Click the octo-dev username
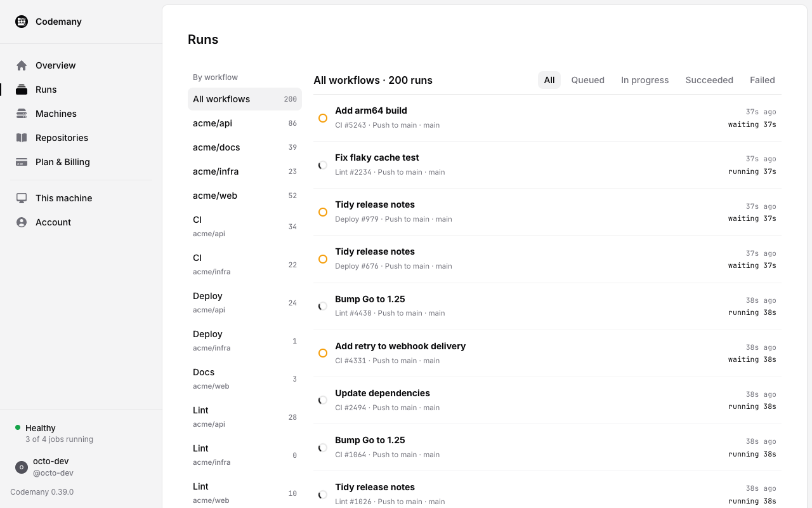The image size is (812, 508). pyautogui.click(x=51, y=461)
